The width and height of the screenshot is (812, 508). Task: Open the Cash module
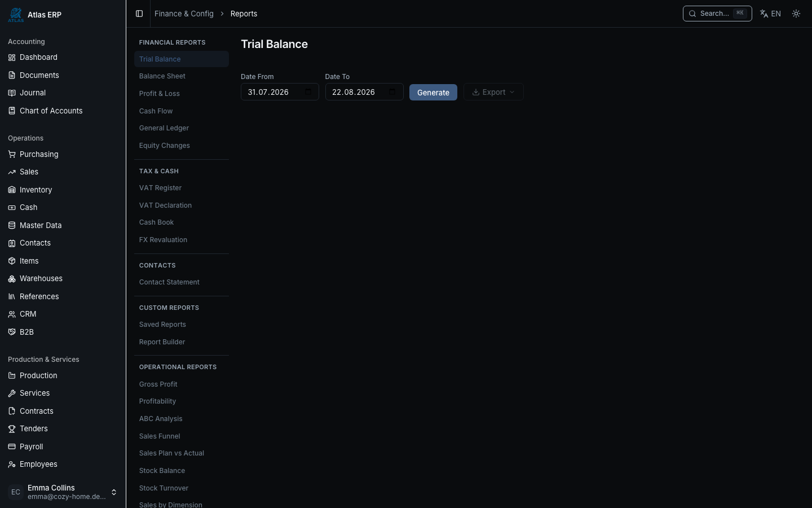(63, 207)
